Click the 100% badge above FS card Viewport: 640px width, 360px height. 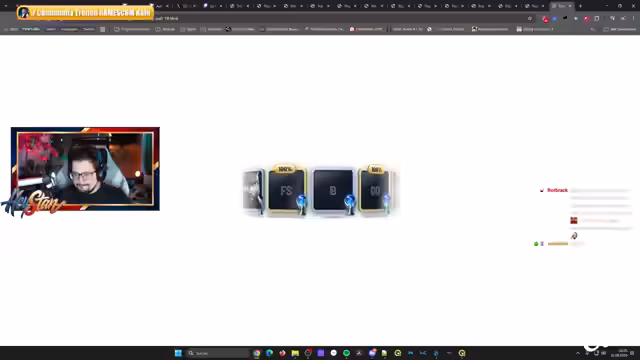[x=284, y=169]
